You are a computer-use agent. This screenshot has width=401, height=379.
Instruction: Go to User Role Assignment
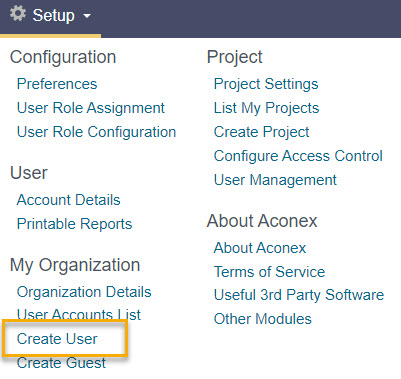click(x=91, y=108)
